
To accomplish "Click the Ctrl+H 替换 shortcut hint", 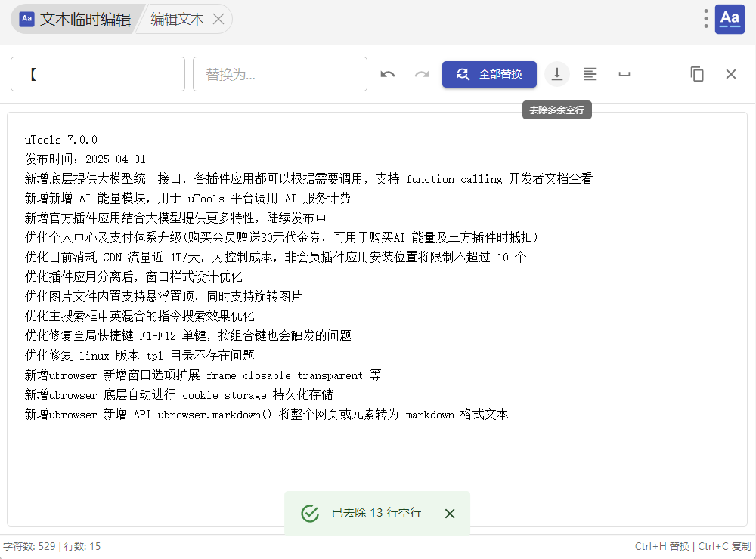I will tap(661, 546).
